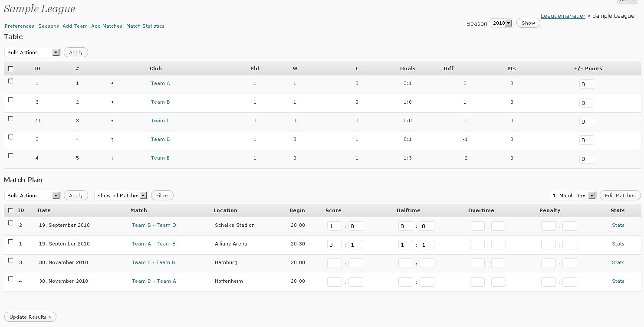Click the +/- Points field for Team D
The height and width of the screenshot is (327, 644).
point(586,140)
